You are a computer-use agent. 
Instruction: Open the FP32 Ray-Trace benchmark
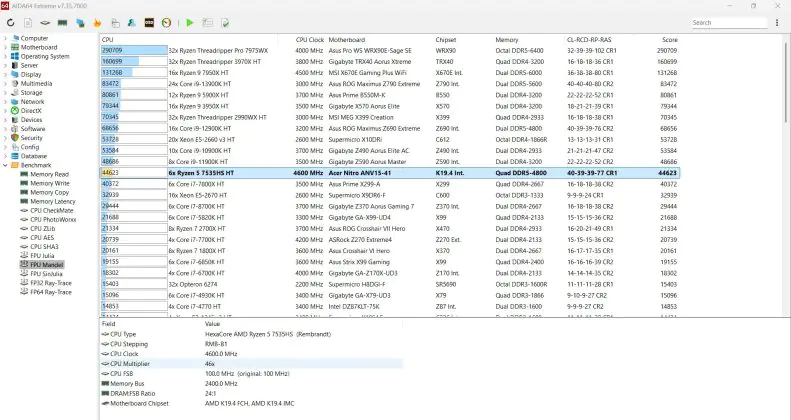51,283
